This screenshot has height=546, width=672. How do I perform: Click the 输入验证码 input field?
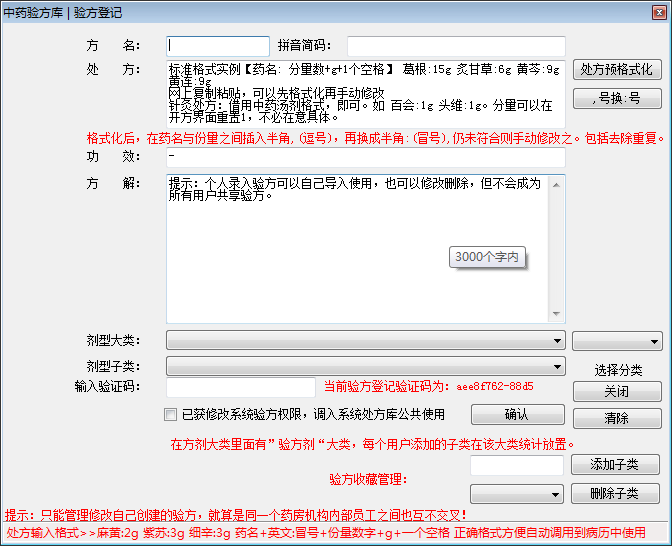click(x=240, y=387)
